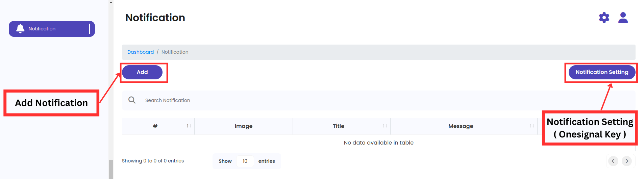Image resolution: width=644 pixels, height=179 pixels.
Task: Sort table by Title column arrows
Action: [x=385, y=126]
